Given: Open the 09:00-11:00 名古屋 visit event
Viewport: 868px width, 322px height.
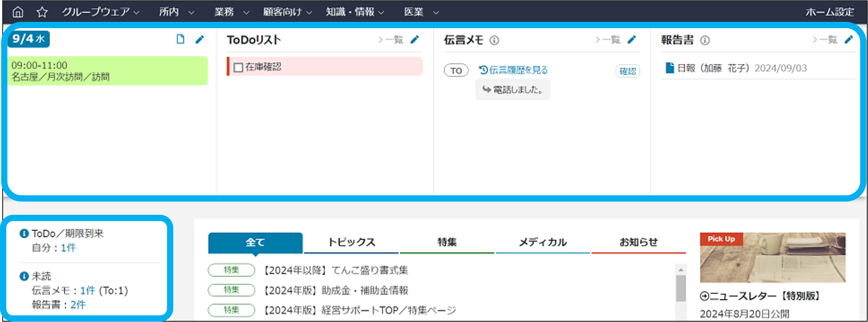Looking at the screenshot, I should click(107, 71).
